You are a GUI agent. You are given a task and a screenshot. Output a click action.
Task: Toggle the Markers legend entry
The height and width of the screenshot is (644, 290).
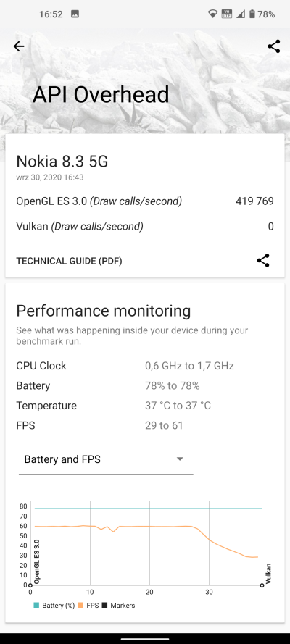click(118, 606)
